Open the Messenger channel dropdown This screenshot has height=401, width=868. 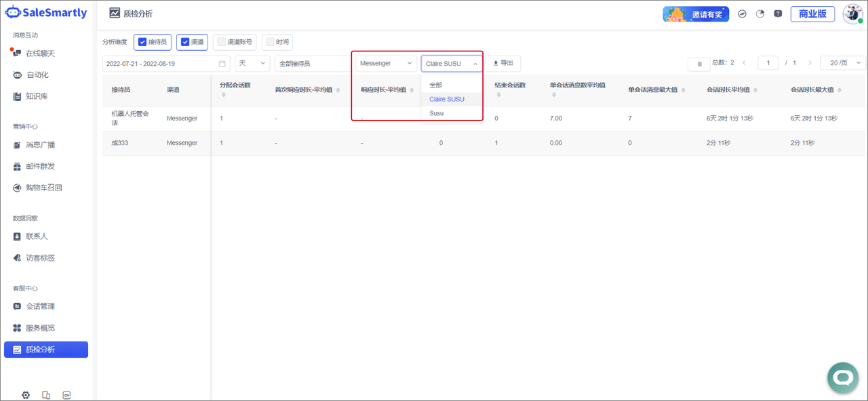[386, 64]
